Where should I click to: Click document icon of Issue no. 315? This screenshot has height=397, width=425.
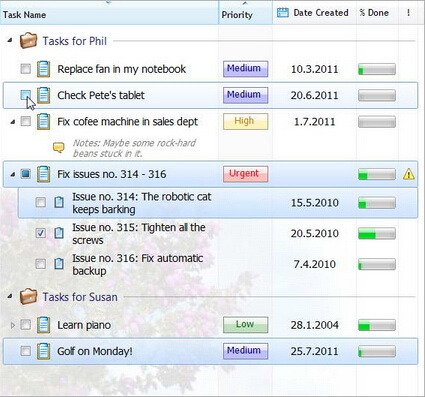click(59, 233)
